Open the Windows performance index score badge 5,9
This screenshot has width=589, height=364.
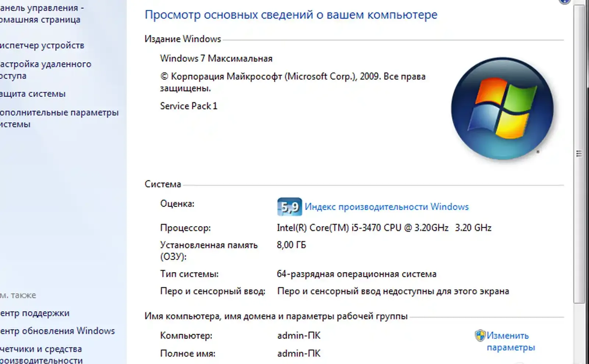290,207
